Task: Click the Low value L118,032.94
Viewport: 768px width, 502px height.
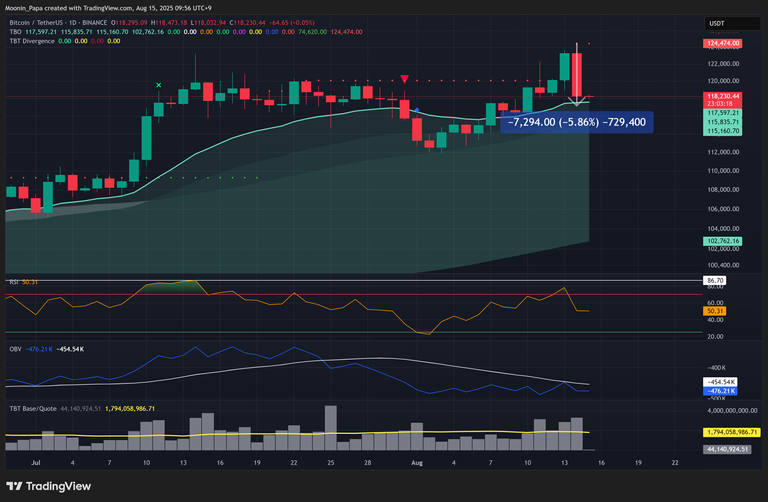Action: [x=208, y=23]
